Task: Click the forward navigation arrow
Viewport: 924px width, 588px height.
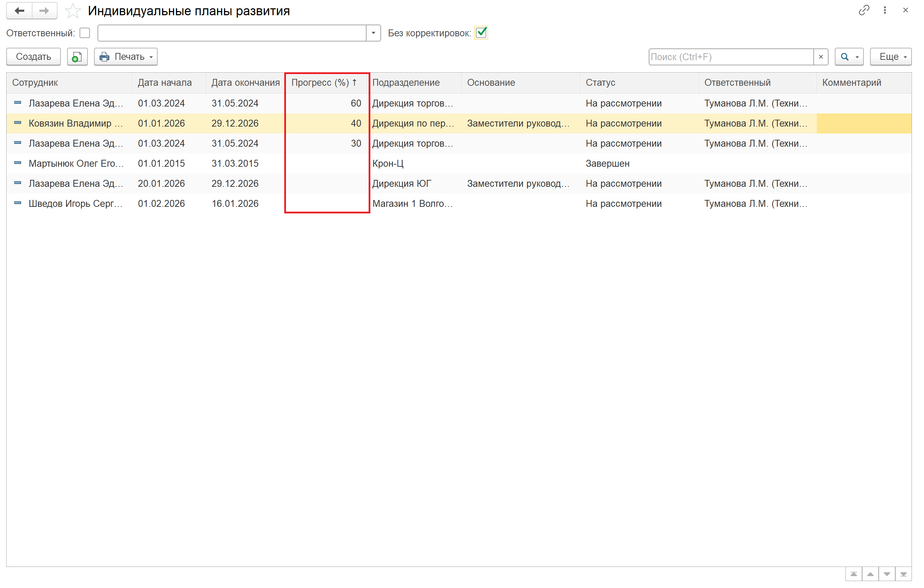Action: pyautogui.click(x=45, y=11)
